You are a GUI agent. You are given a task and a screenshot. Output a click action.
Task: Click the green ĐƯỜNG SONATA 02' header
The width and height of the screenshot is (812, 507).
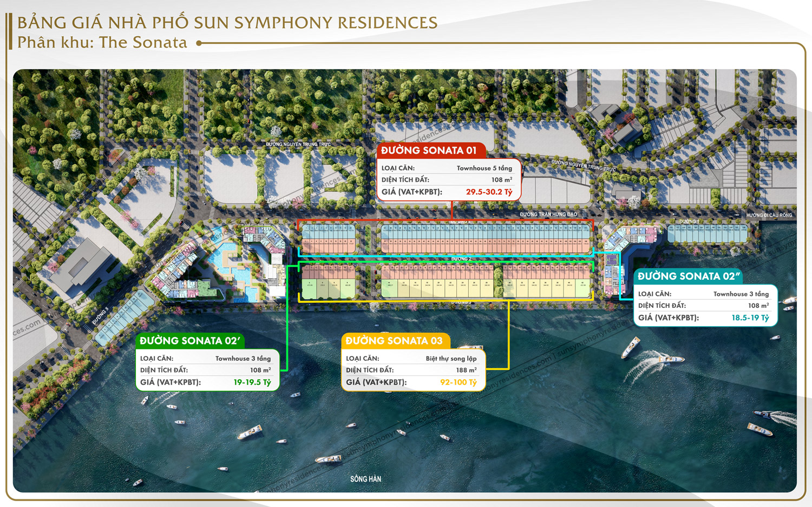(189, 341)
